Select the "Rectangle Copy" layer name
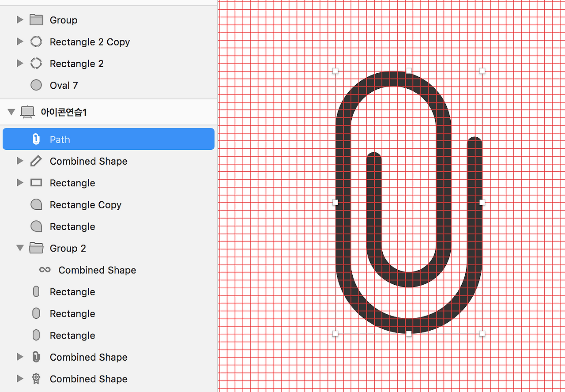Screen dimensions: 565x392 86,205
